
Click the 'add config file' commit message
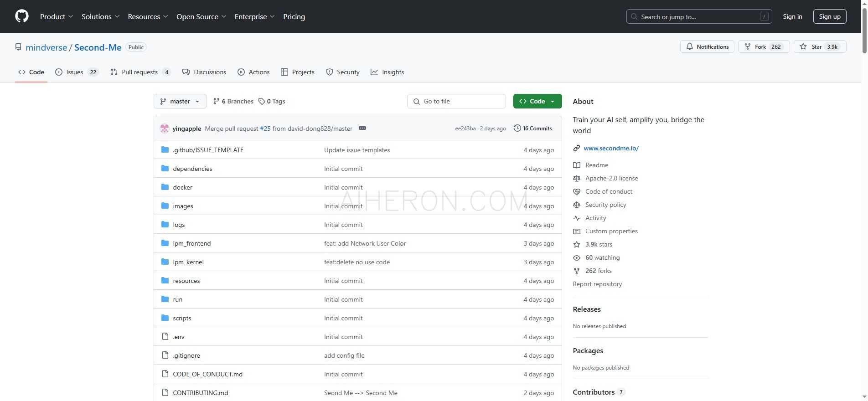click(344, 355)
